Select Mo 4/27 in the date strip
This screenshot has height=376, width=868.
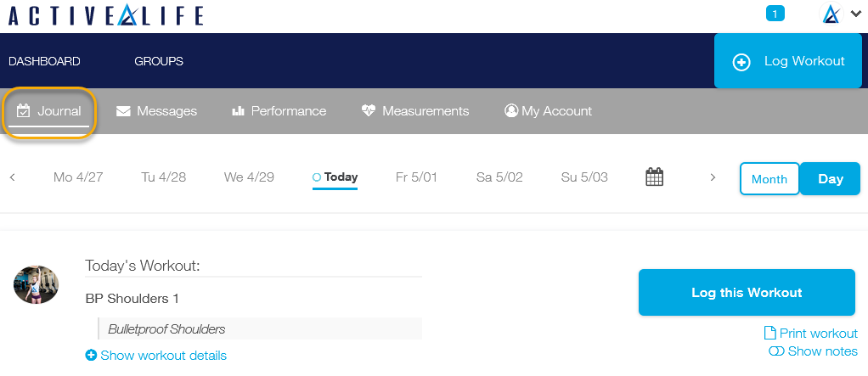point(78,177)
